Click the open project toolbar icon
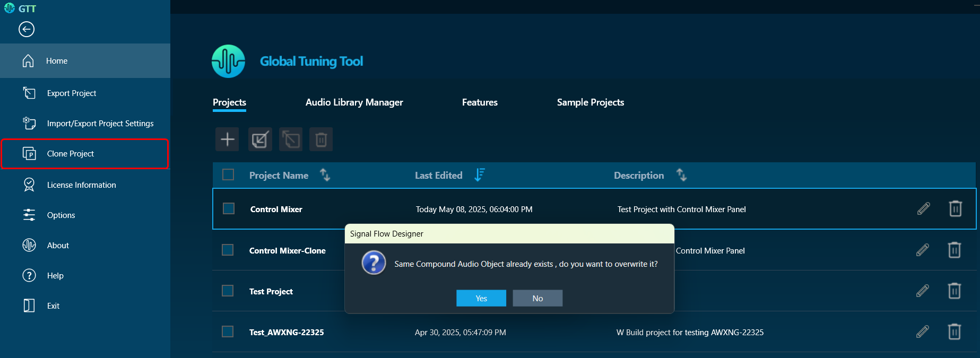980x358 pixels. [x=260, y=139]
